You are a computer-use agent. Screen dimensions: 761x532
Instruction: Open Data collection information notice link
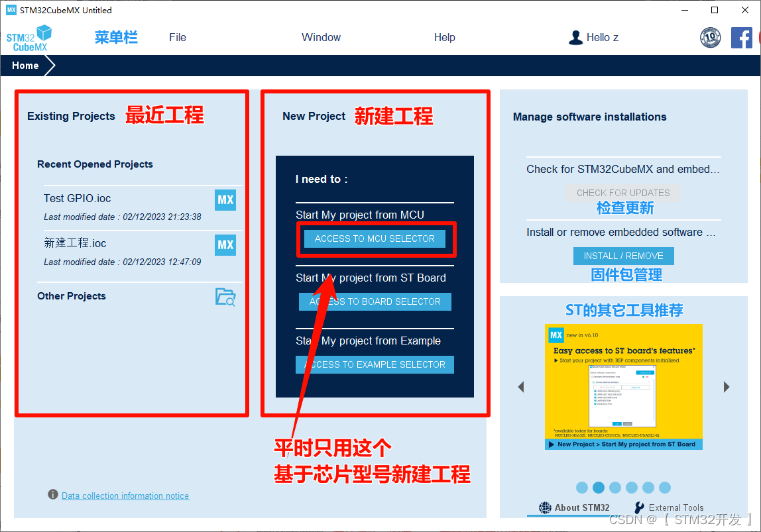[x=125, y=496]
